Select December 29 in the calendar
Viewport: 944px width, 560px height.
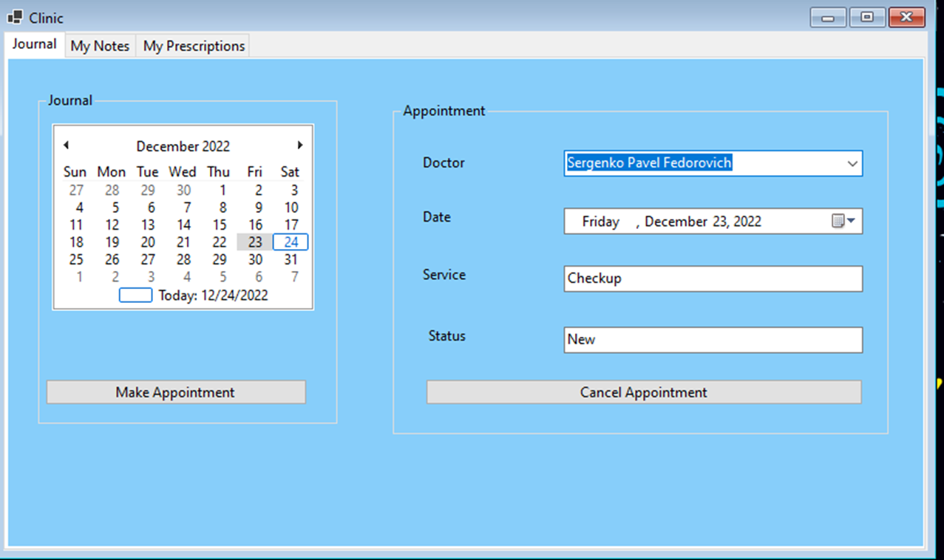coord(220,259)
